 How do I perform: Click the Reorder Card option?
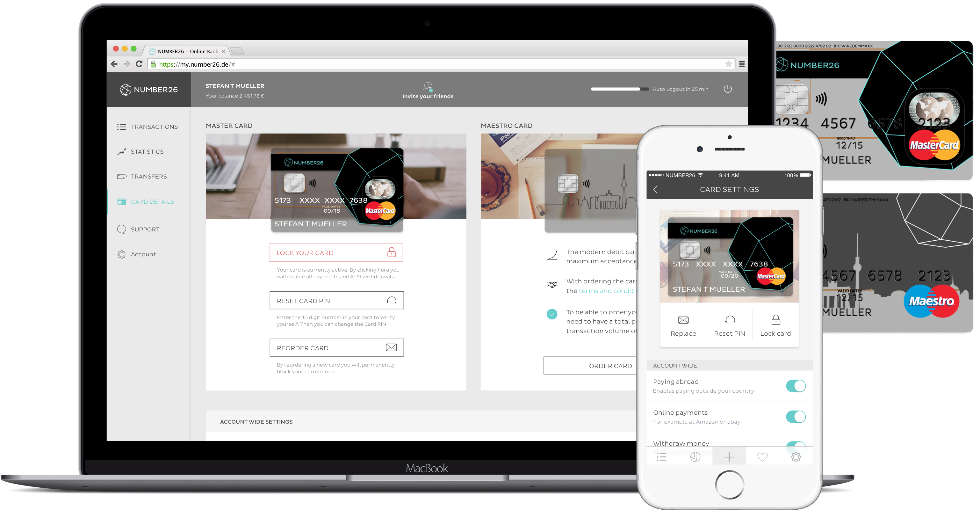click(x=336, y=346)
